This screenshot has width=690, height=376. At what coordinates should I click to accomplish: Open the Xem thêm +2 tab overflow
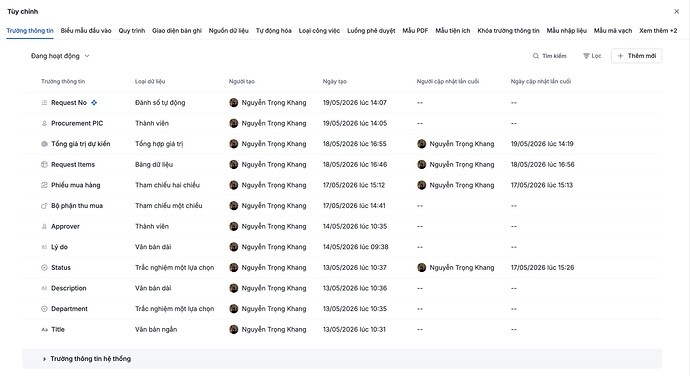658,30
